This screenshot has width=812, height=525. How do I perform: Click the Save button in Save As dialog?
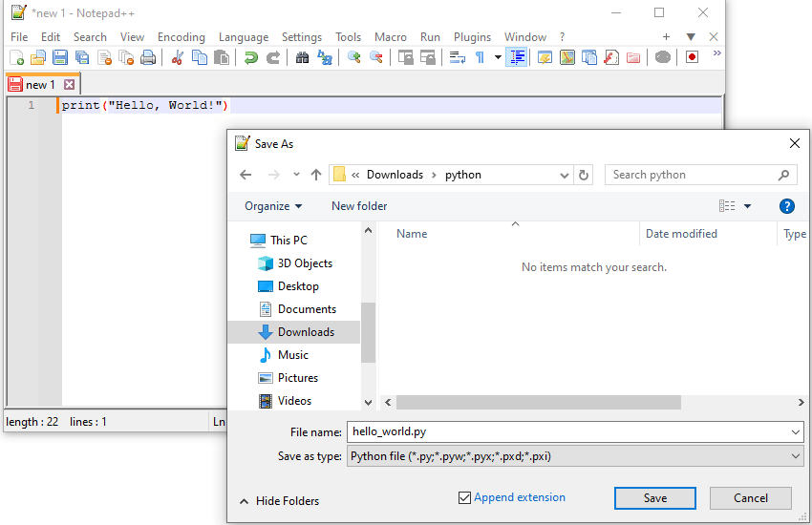(655, 498)
